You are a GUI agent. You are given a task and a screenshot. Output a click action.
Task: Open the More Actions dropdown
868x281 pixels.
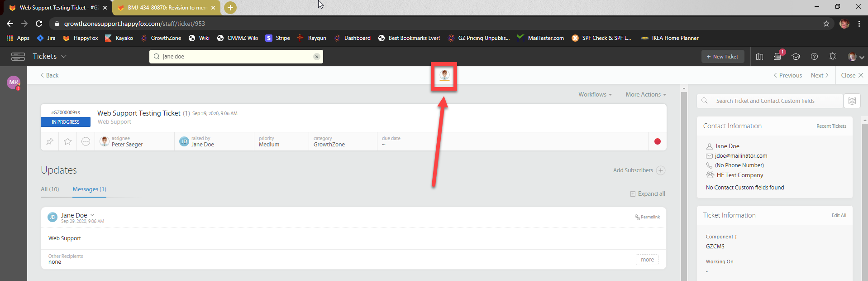(x=646, y=94)
